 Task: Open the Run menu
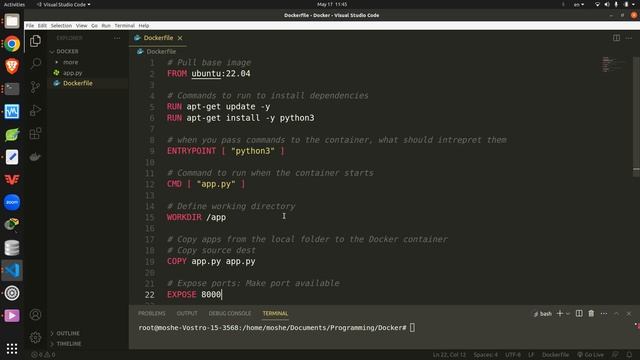tap(106, 26)
